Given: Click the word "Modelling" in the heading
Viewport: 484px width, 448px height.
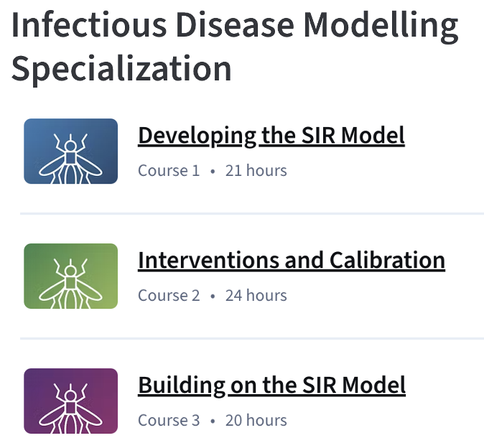Looking at the screenshot, I should 380,27.
